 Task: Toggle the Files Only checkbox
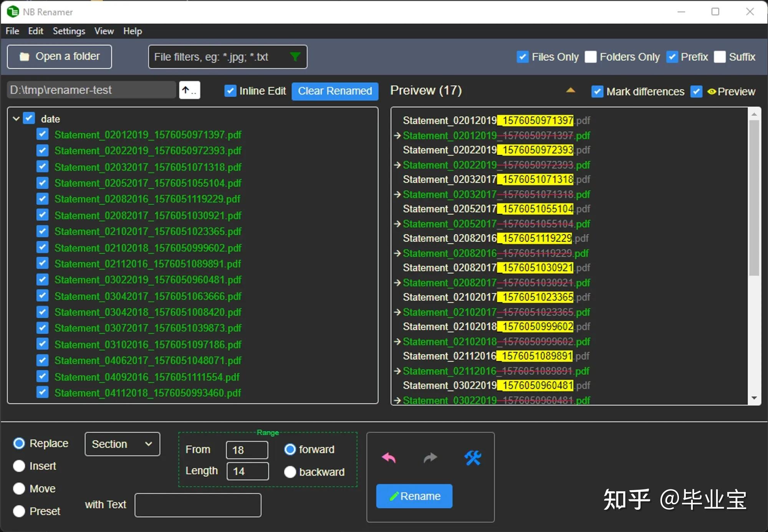tap(522, 56)
